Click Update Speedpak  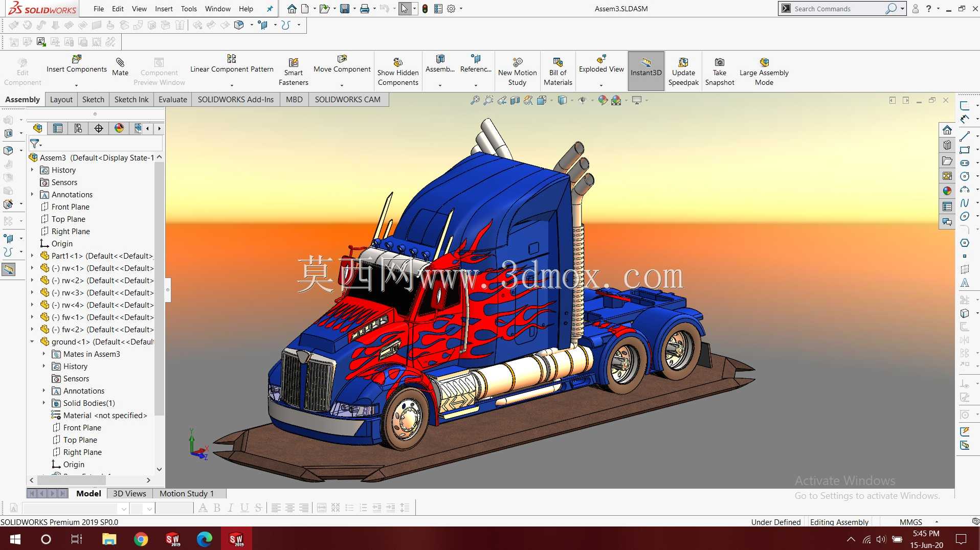tap(683, 72)
